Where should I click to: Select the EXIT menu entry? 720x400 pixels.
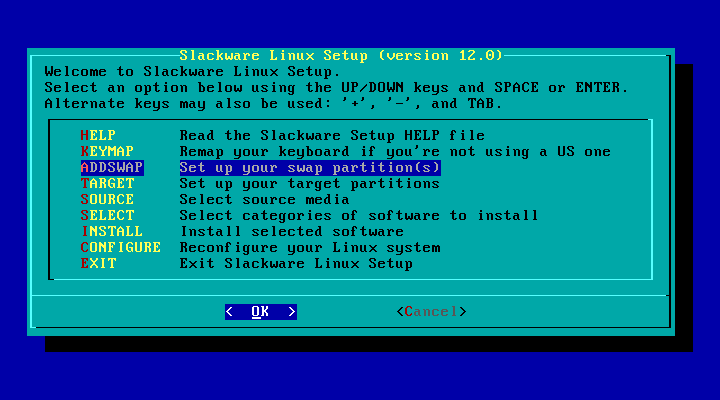(x=97, y=264)
